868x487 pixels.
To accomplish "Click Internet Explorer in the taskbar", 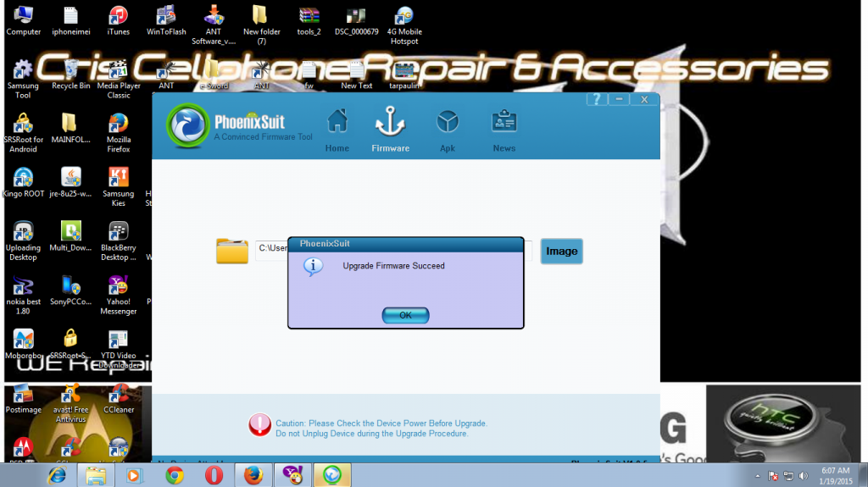I will click(56, 475).
